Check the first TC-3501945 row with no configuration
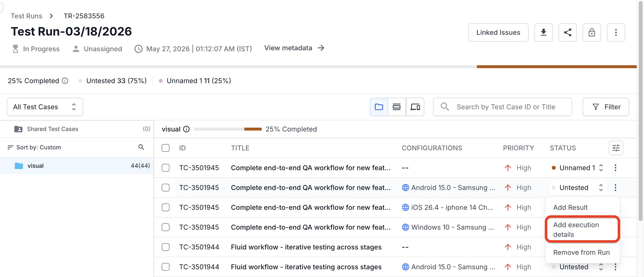 tap(166, 168)
